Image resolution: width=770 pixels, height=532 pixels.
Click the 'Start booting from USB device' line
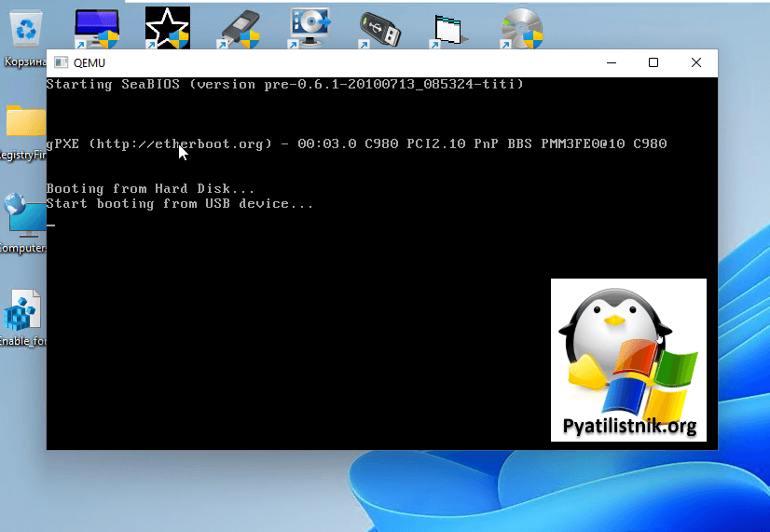[x=179, y=203]
